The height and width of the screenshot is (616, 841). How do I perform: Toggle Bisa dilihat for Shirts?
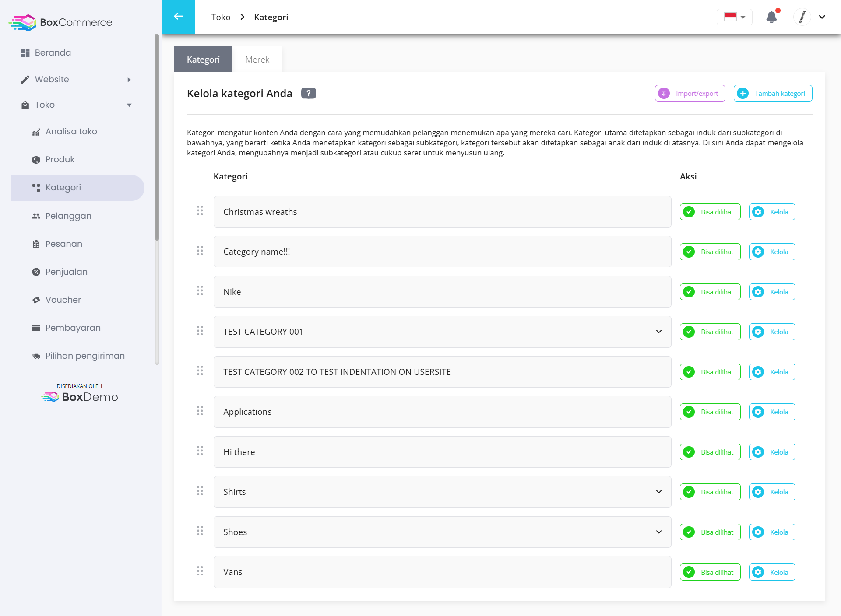pyautogui.click(x=710, y=492)
